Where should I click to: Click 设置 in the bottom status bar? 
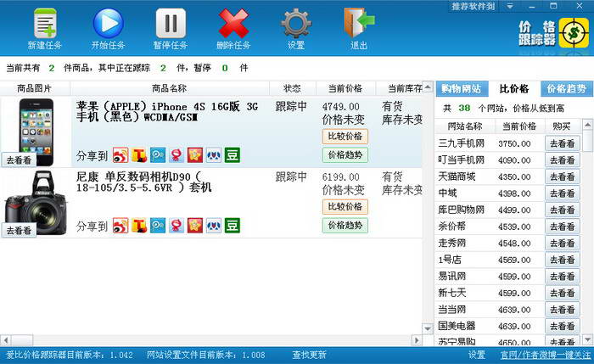(x=477, y=355)
